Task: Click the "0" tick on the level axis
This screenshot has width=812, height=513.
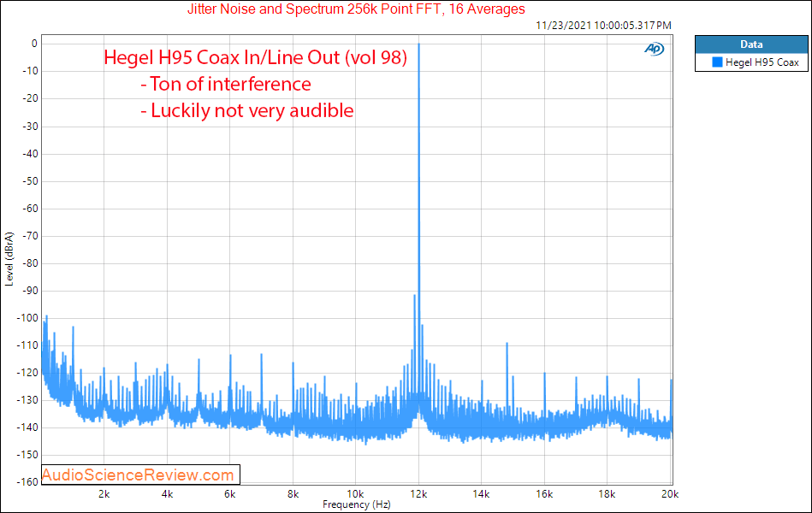Action: click(34, 44)
